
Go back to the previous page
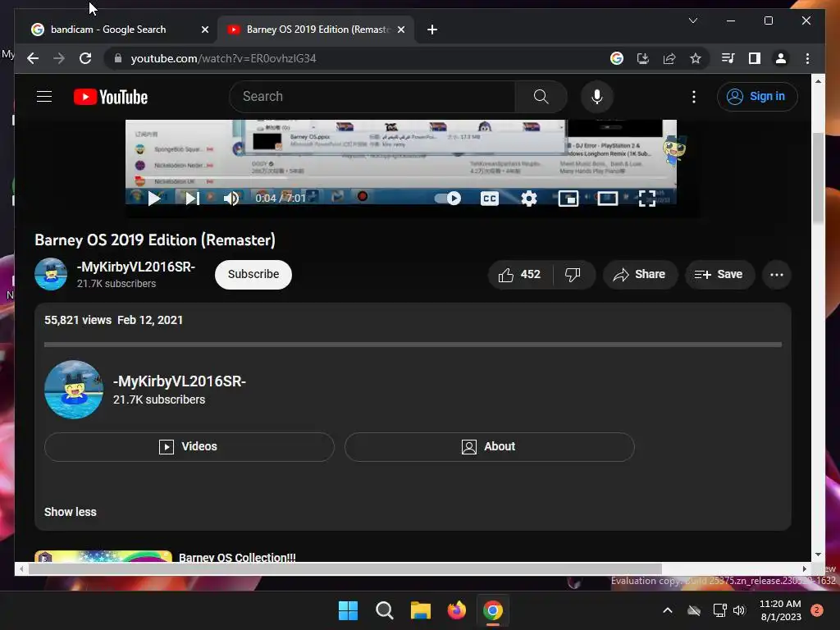33,58
